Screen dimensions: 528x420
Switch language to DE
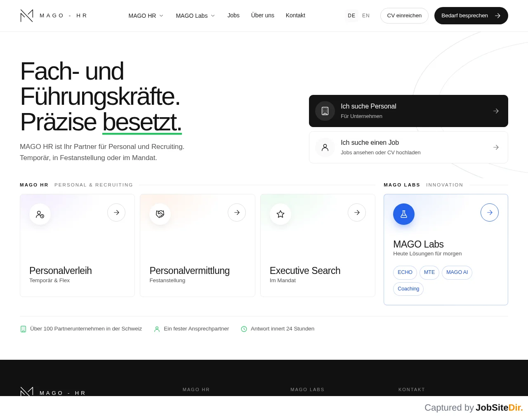coord(351,16)
